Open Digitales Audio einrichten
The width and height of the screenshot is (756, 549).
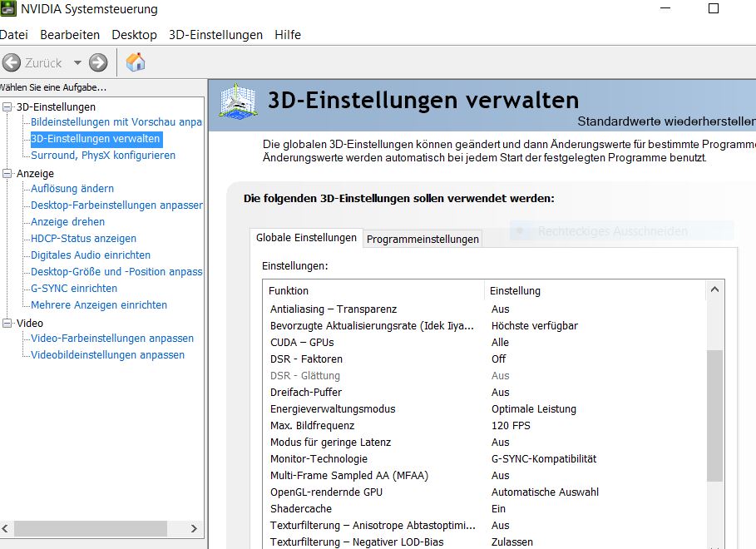(x=91, y=255)
